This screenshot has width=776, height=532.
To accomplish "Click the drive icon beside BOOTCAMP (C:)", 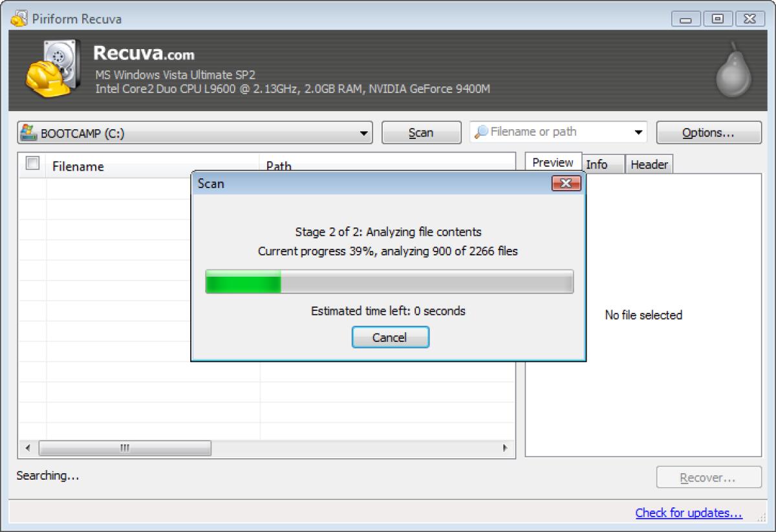I will pyautogui.click(x=28, y=132).
